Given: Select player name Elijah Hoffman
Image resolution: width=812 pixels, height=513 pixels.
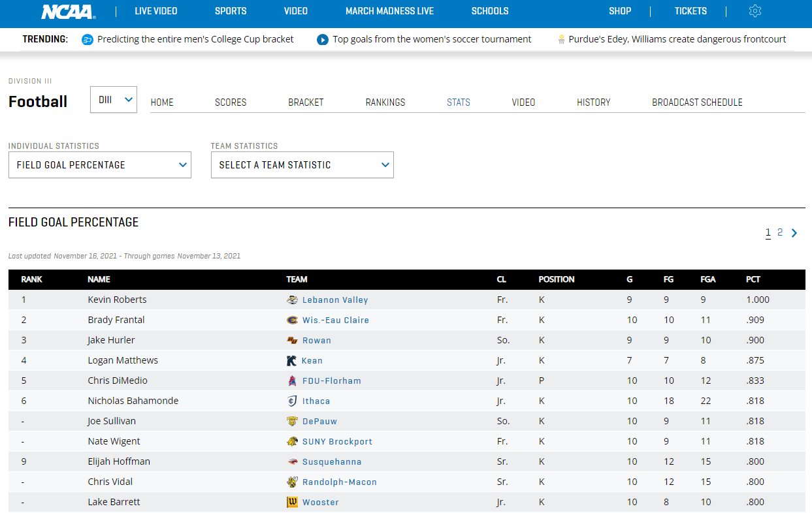Looking at the screenshot, I should point(119,461).
